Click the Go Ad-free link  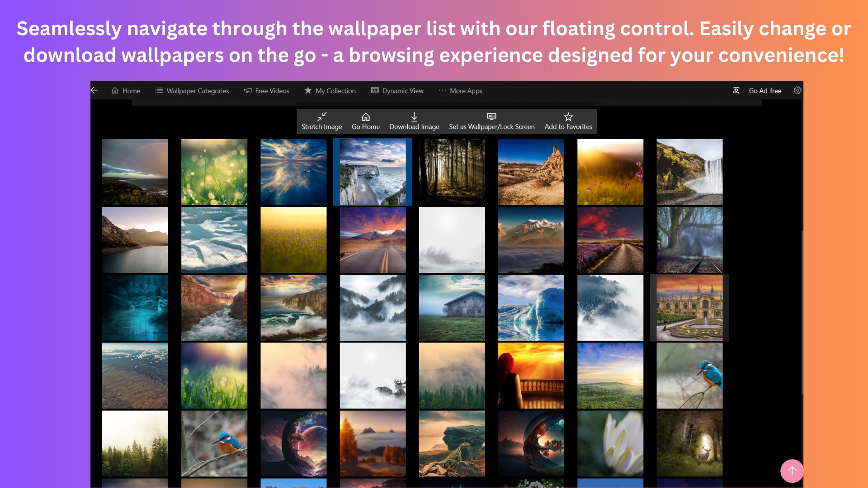click(x=765, y=90)
